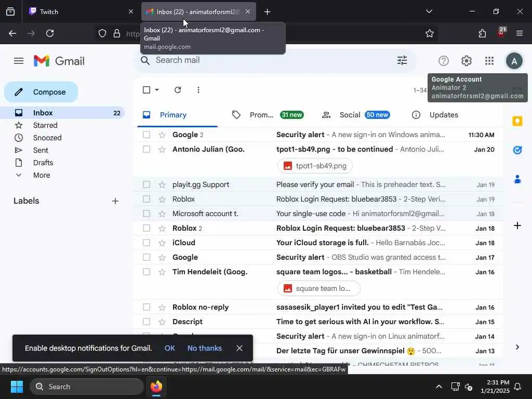
Task: Open Contacts side panel icon
Action: pyautogui.click(x=517, y=179)
